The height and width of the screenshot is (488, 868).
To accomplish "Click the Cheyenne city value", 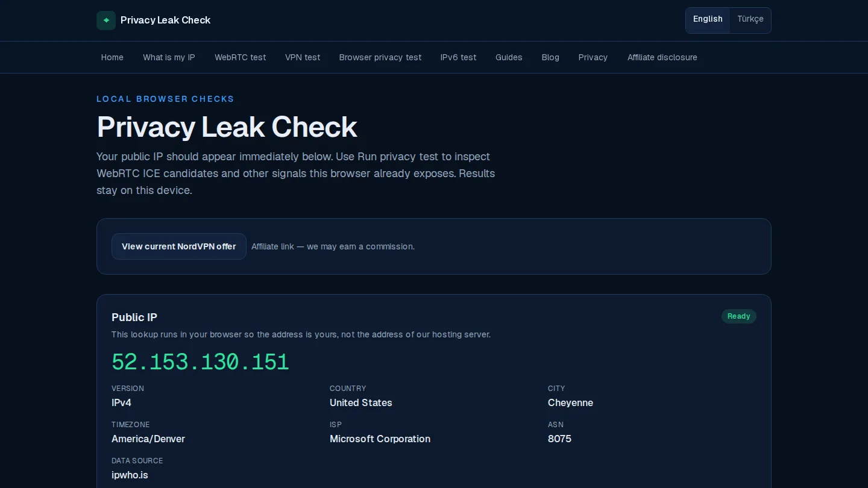I will click(570, 402).
